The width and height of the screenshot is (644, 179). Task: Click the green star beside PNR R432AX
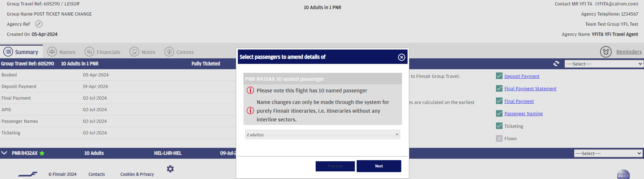[x=42, y=153]
